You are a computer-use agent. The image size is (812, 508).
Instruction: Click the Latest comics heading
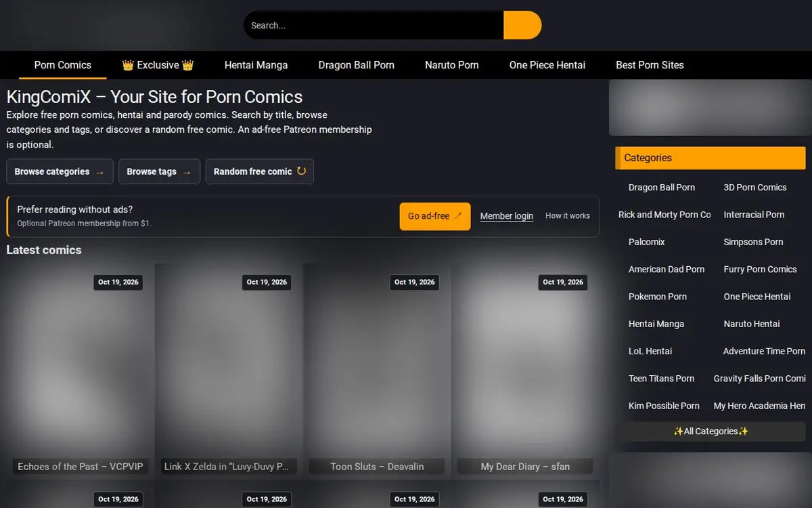pos(44,250)
